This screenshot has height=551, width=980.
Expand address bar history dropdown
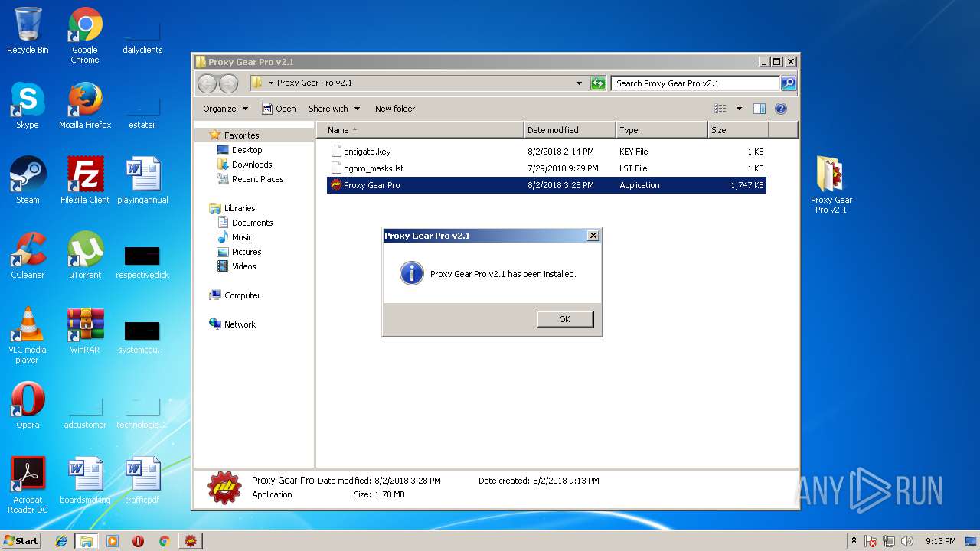[579, 83]
